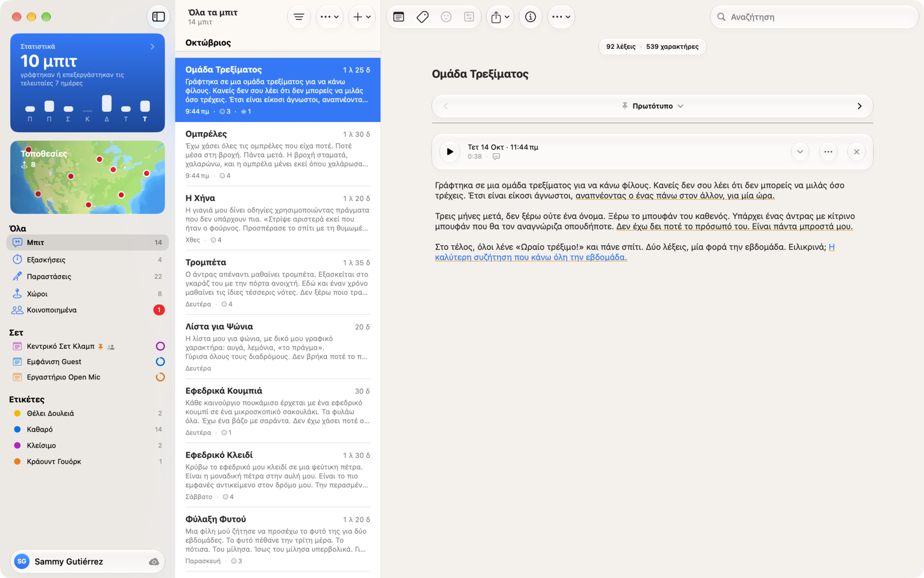Click the set list toolbar icon
This screenshot has height=578, width=924.
[x=469, y=17]
